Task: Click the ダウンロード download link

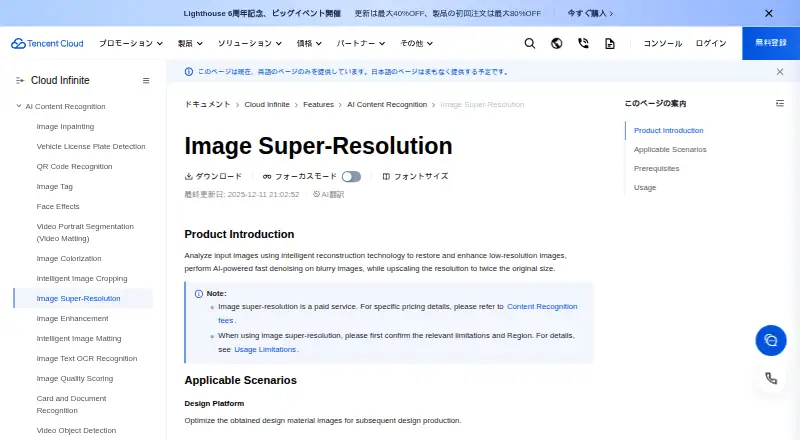Action: pos(213,176)
